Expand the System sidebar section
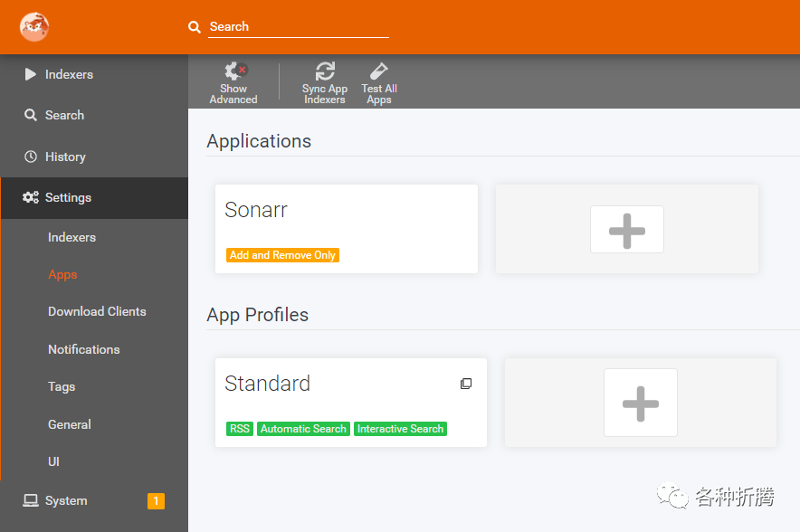Viewport: 800px width, 532px height. coord(66,500)
